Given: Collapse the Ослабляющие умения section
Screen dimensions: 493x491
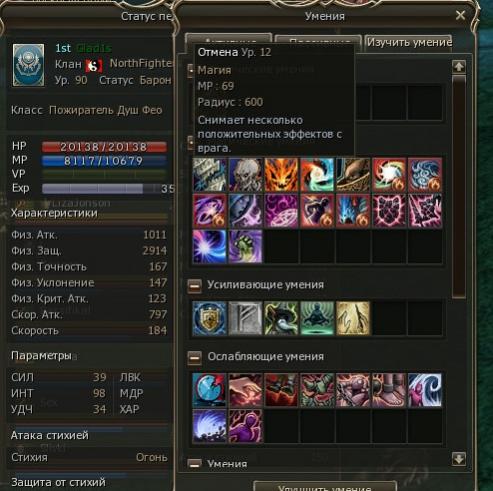Looking at the screenshot, I should [195, 357].
